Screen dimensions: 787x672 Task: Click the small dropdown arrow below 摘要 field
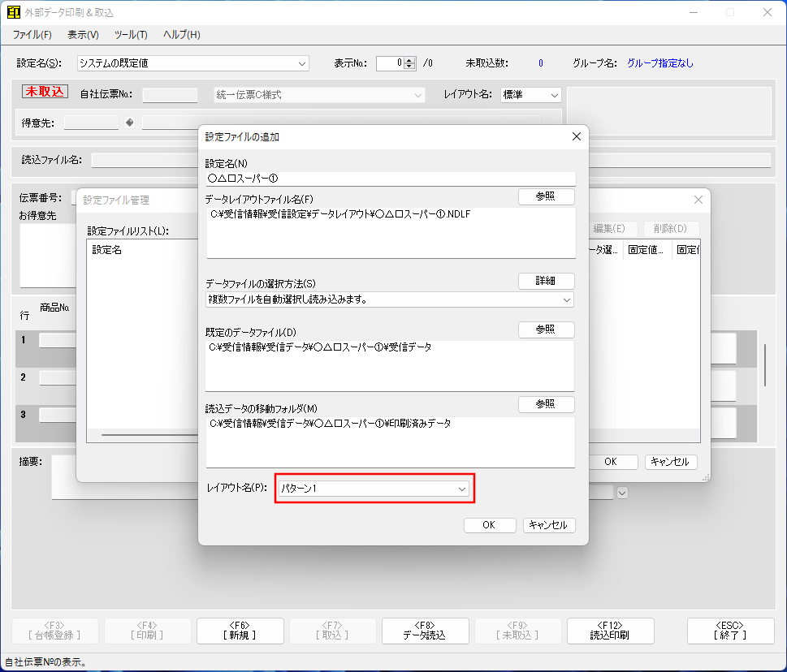tap(622, 493)
